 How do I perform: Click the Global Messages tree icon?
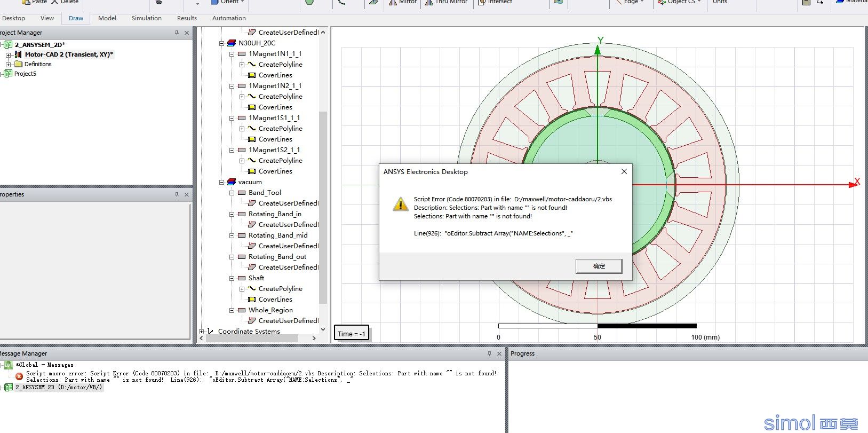click(8, 365)
